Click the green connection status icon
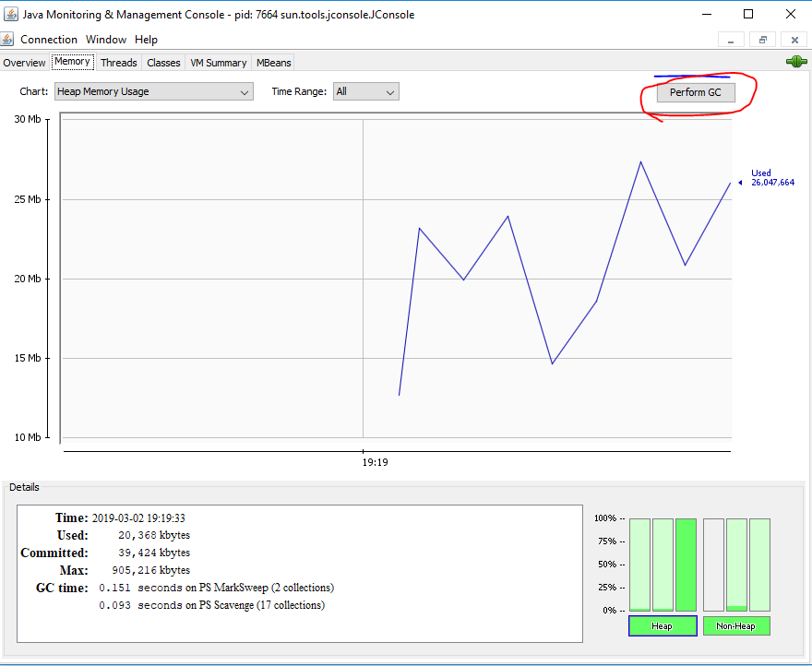Screen dimensions: 812x666 click(795, 62)
